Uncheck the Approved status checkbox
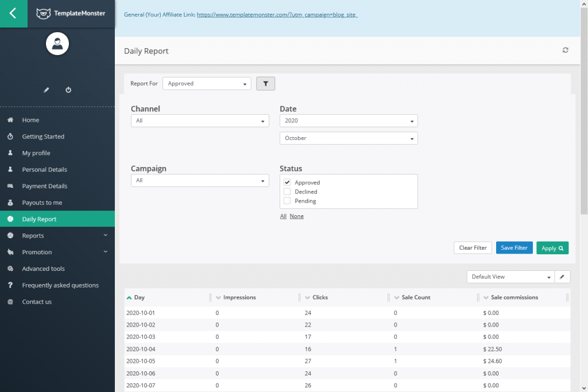Viewport: 588px width, 392px height. coord(287,183)
